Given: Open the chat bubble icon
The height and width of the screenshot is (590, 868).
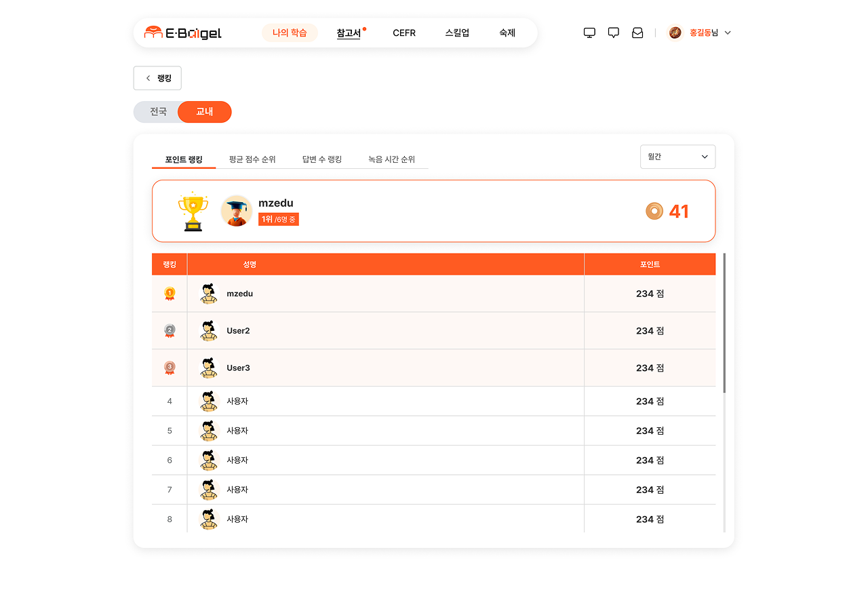Looking at the screenshot, I should pyautogui.click(x=614, y=33).
